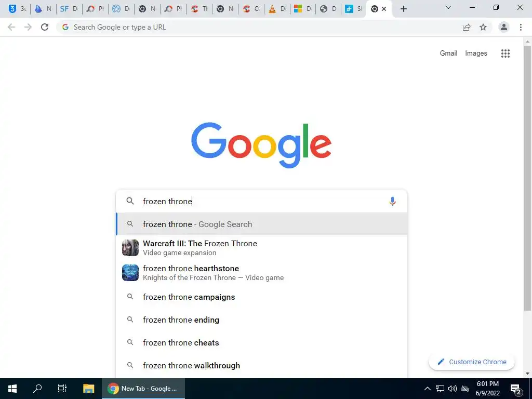Select Warcraft III: The Frozen Throne suggestion

click(x=262, y=248)
